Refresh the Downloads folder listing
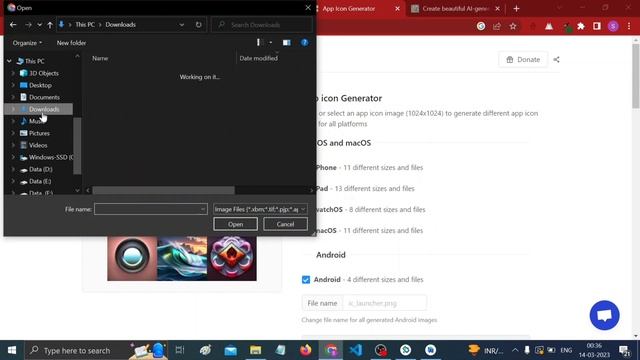 pyautogui.click(x=198, y=25)
